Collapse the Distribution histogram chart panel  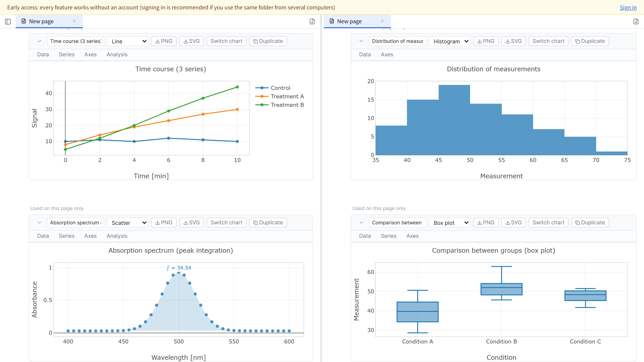coord(361,41)
